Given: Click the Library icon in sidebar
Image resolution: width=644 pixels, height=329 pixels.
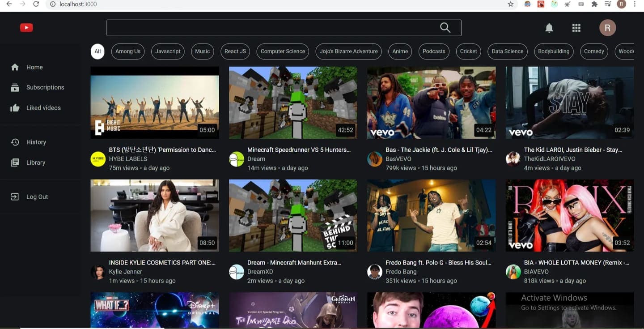Looking at the screenshot, I should (15, 162).
